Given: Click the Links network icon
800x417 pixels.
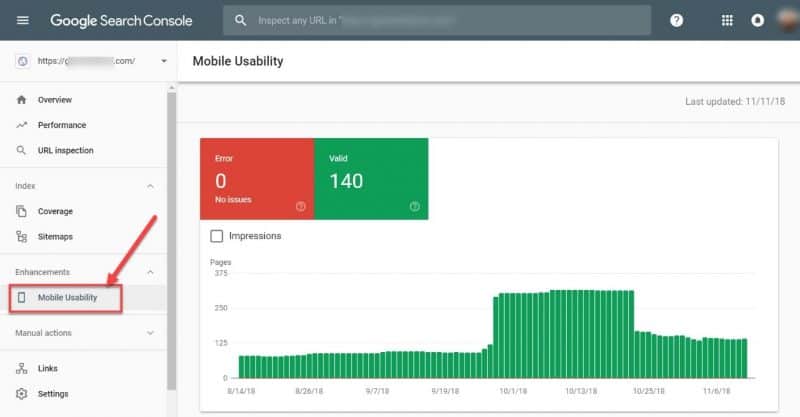Looking at the screenshot, I should tap(21, 368).
